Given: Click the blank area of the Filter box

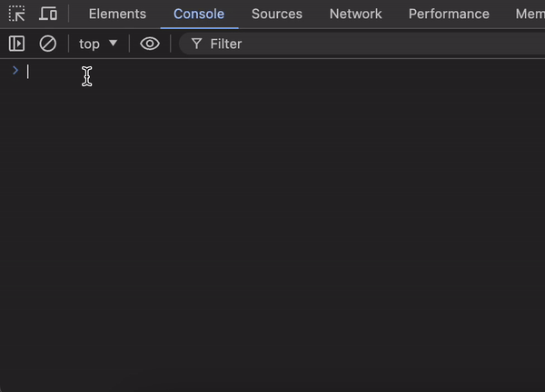Looking at the screenshot, I should [x=409, y=44].
